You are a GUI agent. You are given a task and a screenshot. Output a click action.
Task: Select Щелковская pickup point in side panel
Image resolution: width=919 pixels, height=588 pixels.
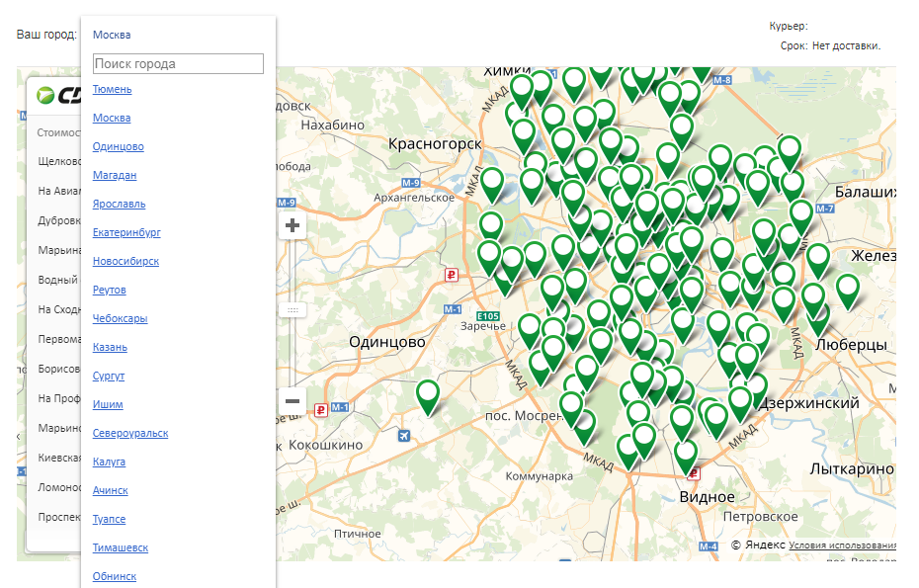tap(58, 161)
